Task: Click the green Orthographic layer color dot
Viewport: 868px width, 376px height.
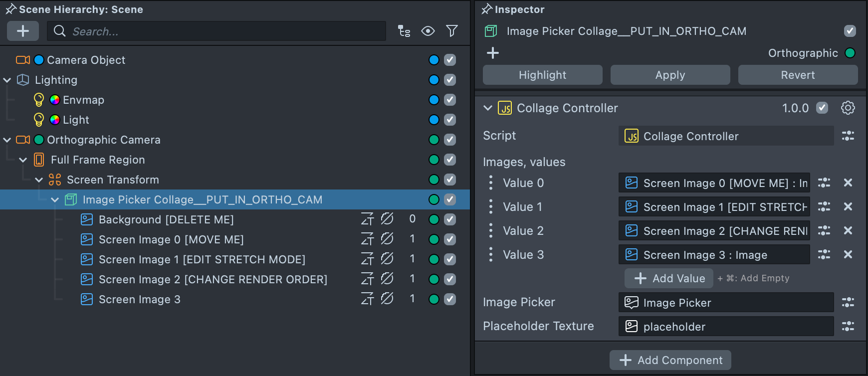Action: click(x=850, y=53)
